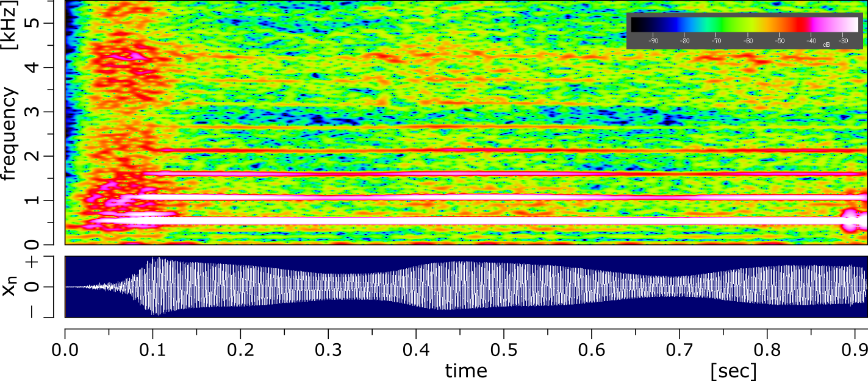
Task: Select the -60 label in the color legend
Action: click(748, 41)
